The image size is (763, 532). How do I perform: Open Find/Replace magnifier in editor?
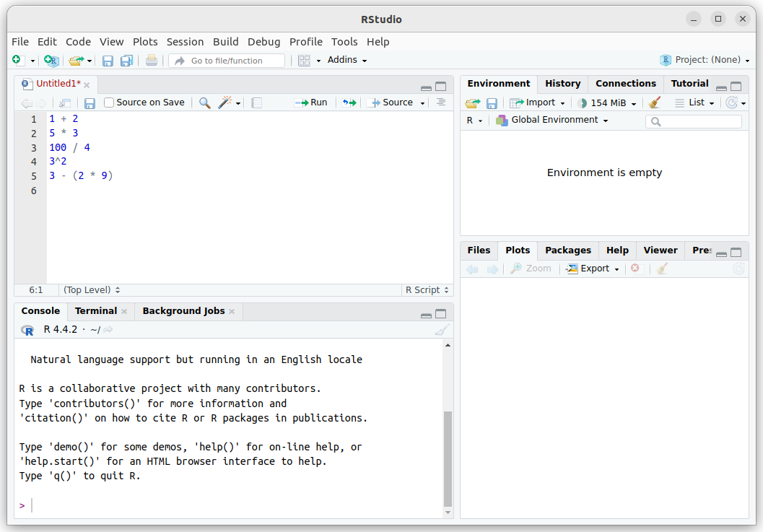(x=205, y=103)
